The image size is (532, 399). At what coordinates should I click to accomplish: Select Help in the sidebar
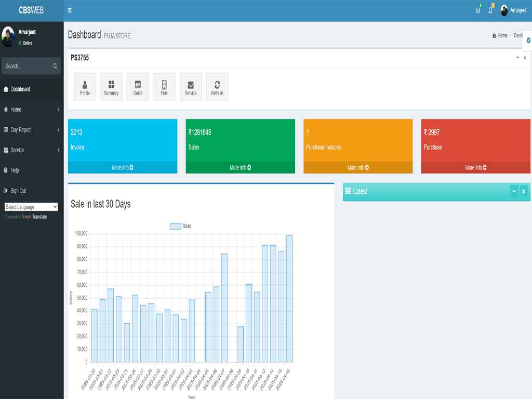(x=15, y=170)
